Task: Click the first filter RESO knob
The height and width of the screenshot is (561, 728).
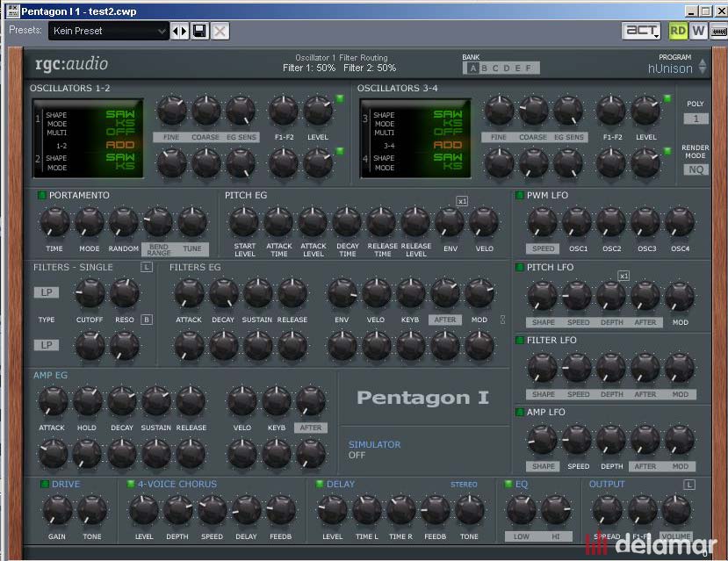Action: [x=124, y=293]
